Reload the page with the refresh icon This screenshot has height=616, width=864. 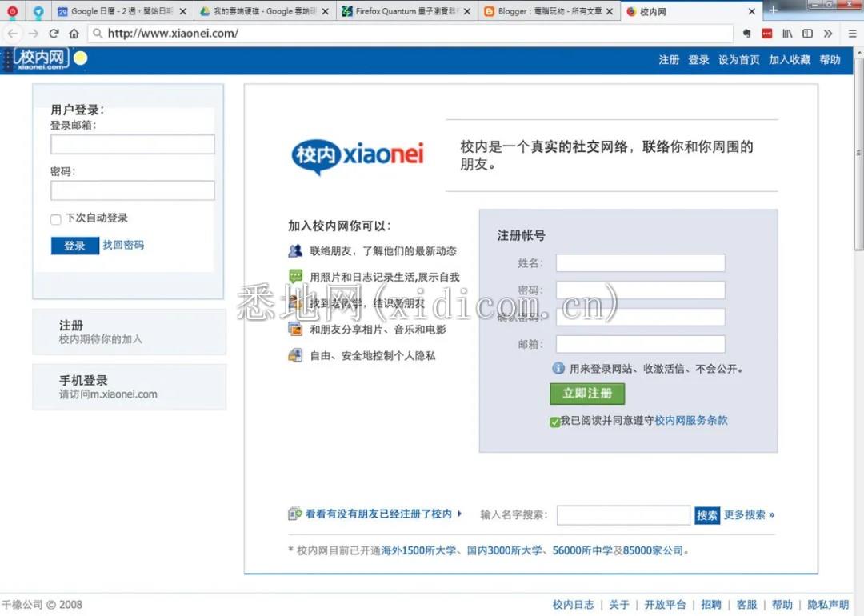coord(54,34)
